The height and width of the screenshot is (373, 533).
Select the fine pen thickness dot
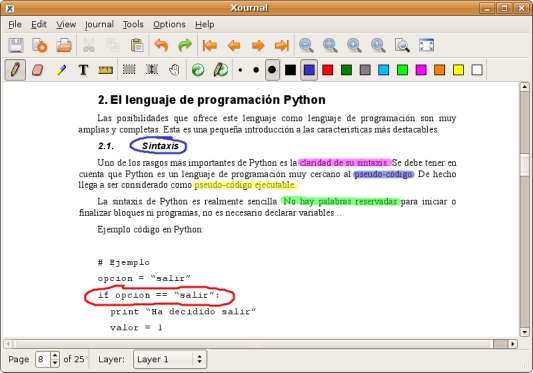(x=240, y=70)
